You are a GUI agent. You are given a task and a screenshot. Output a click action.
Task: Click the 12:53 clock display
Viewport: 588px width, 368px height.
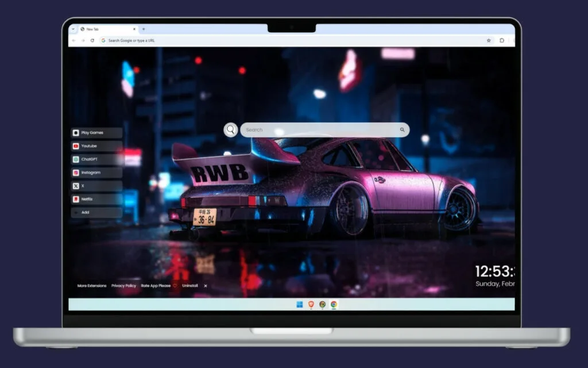point(495,271)
